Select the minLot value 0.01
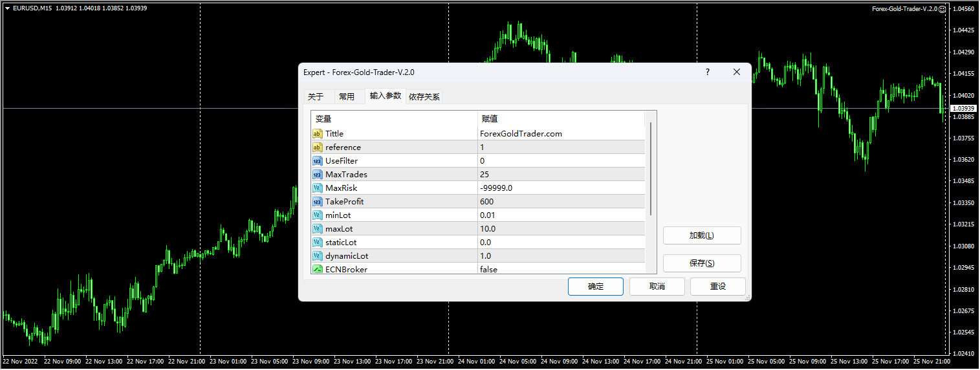This screenshot has width=980, height=370. [561, 215]
